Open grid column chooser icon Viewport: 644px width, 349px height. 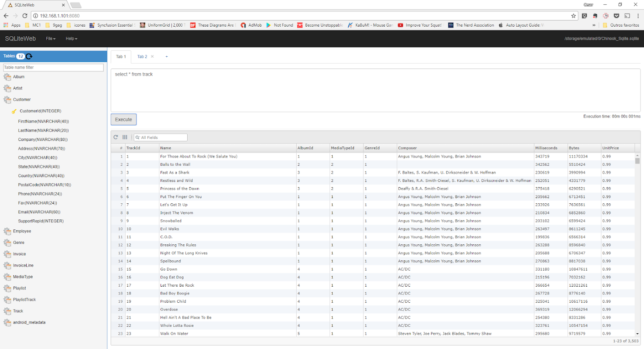coord(125,137)
